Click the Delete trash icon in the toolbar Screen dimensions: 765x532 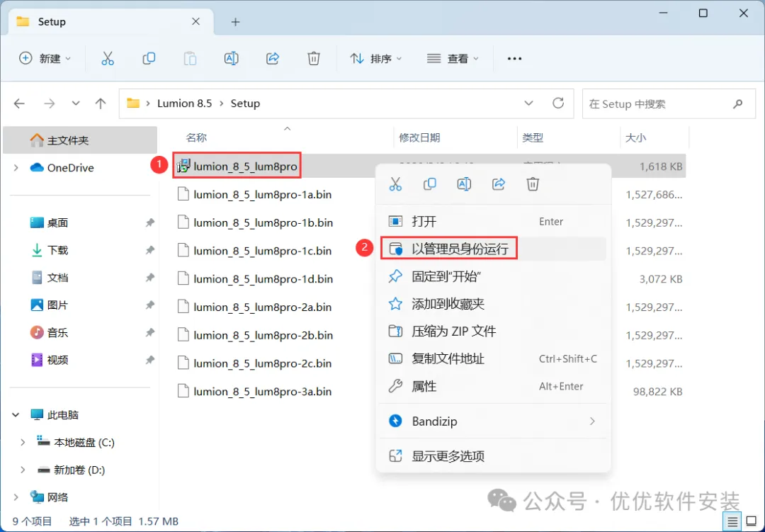314,59
